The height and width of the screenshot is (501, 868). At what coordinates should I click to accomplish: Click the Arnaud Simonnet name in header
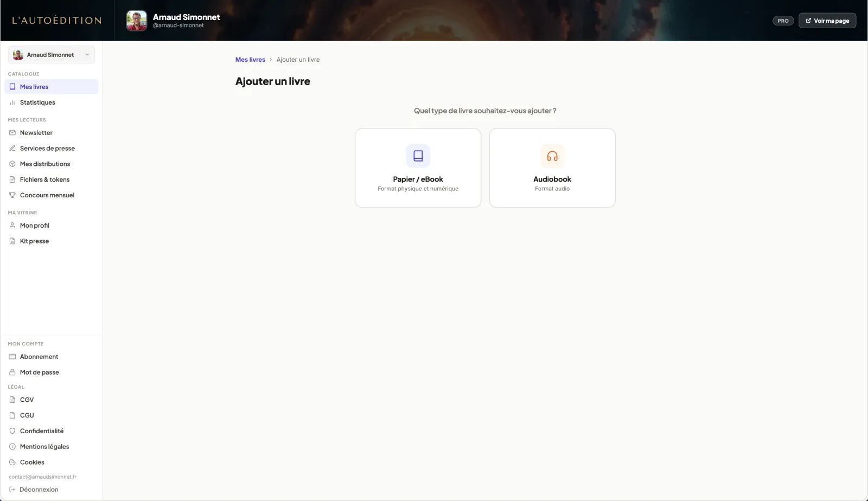click(187, 17)
